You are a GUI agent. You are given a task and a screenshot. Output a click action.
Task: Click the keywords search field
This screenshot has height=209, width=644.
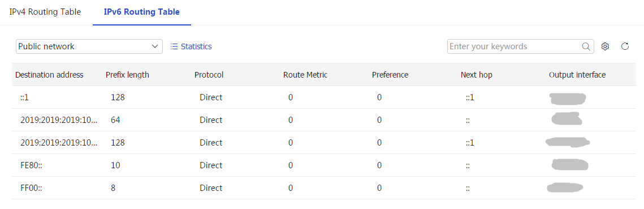[x=515, y=46]
